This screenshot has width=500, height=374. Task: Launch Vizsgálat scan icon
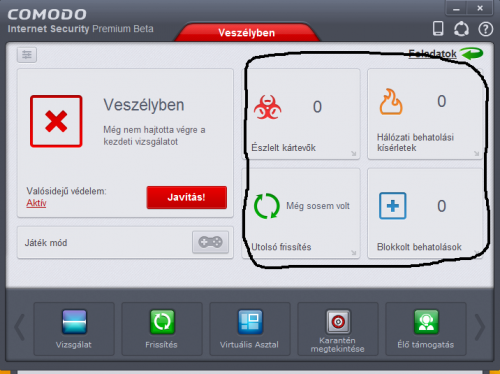point(74,329)
